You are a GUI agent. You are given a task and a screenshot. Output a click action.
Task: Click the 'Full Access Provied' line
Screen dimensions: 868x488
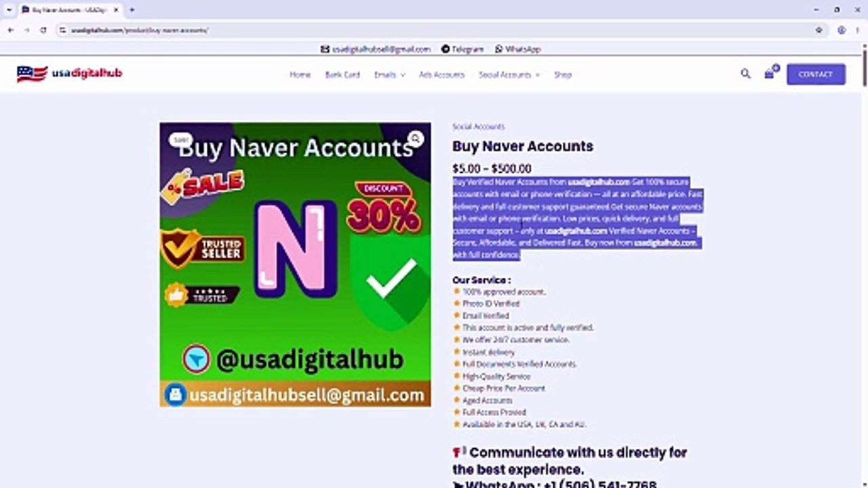pos(494,412)
